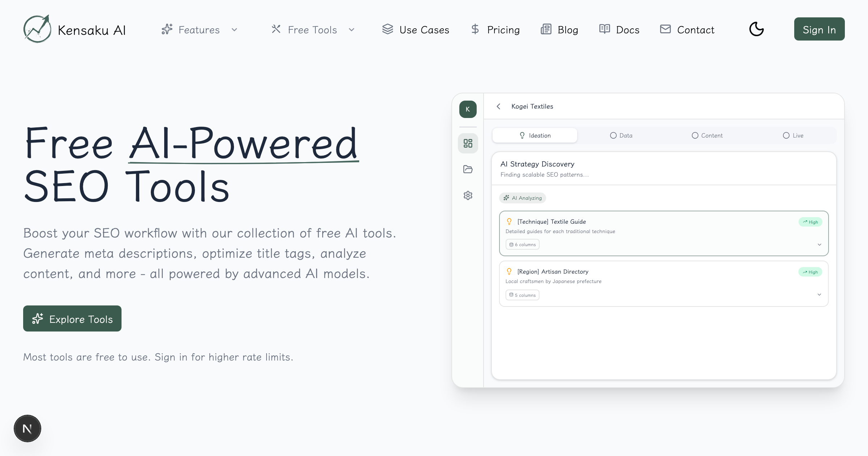
Task: Click the Sign In button
Action: pos(819,29)
